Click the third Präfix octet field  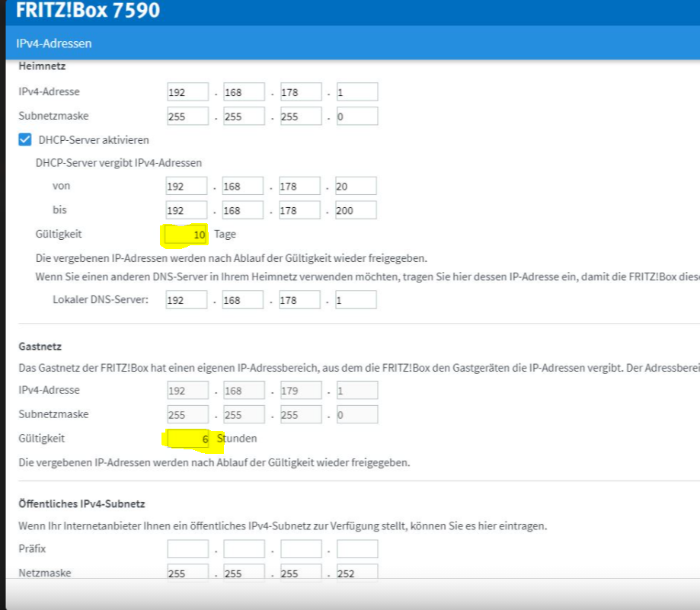pos(301,549)
